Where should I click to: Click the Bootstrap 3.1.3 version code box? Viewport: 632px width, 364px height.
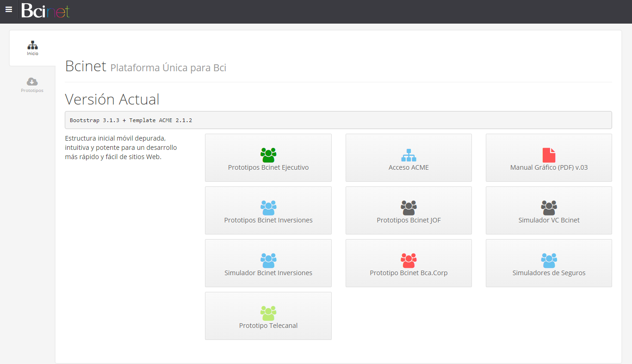(338, 120)
